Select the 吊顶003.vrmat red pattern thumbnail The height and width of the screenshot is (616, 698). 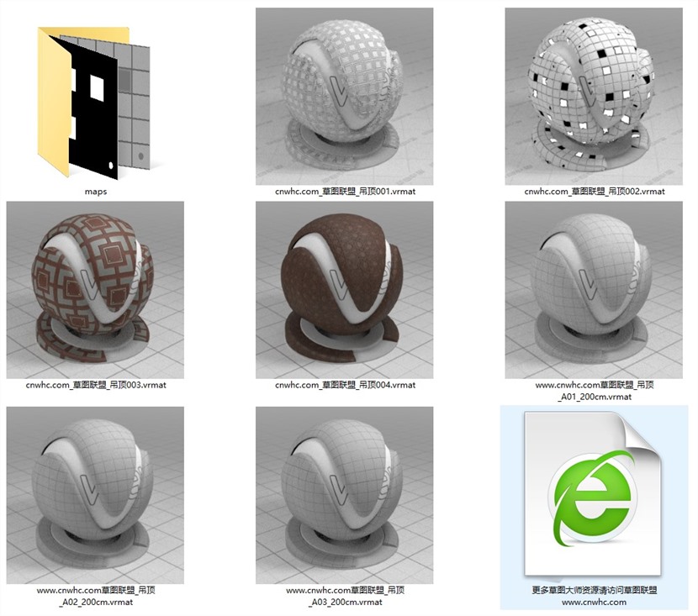point(95,290)
